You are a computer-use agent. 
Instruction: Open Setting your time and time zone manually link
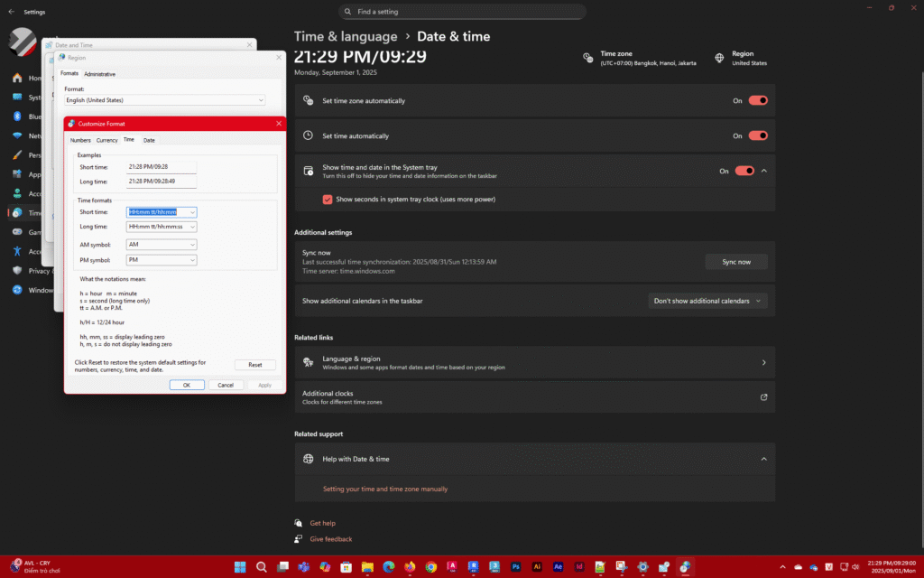click(384, 489)
